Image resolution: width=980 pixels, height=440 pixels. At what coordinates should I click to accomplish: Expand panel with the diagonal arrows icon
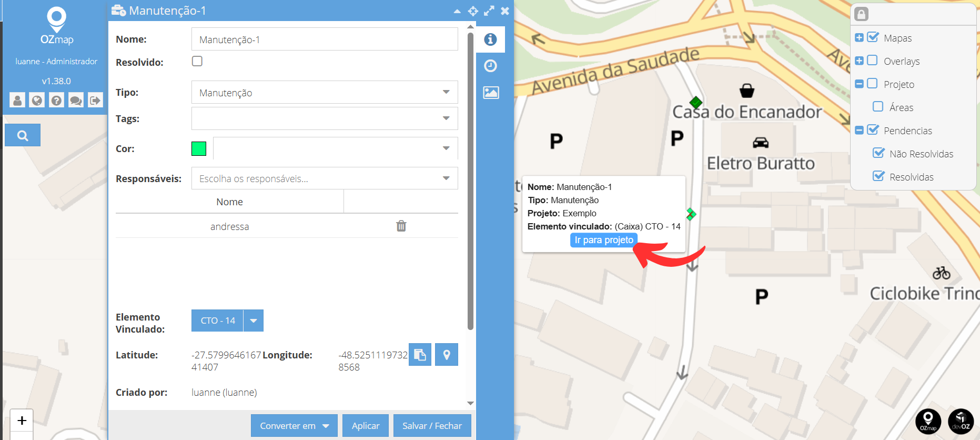coord(489,11)
